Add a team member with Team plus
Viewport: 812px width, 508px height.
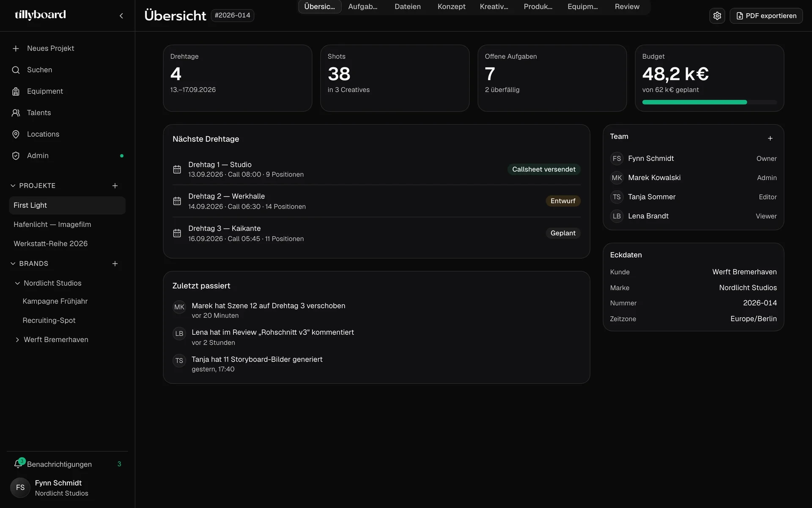point(770,138)
